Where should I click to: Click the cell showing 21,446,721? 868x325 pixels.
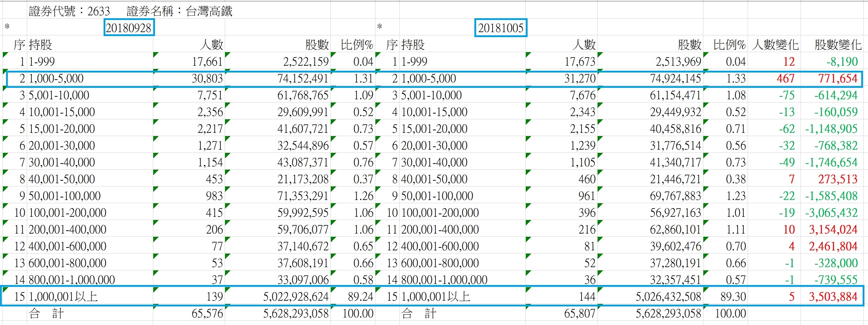click(675, 179)
